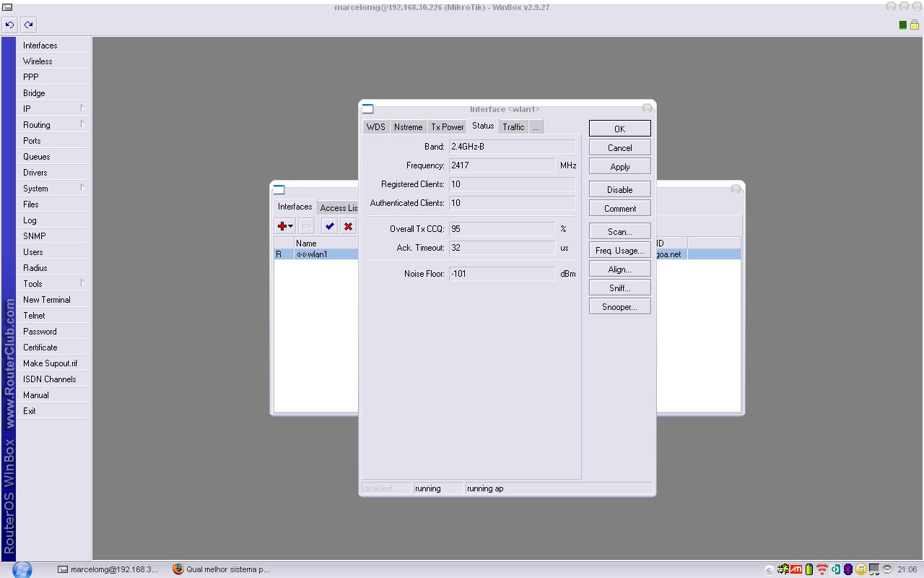Click the ATI tray icon

[x=796, y=569]
